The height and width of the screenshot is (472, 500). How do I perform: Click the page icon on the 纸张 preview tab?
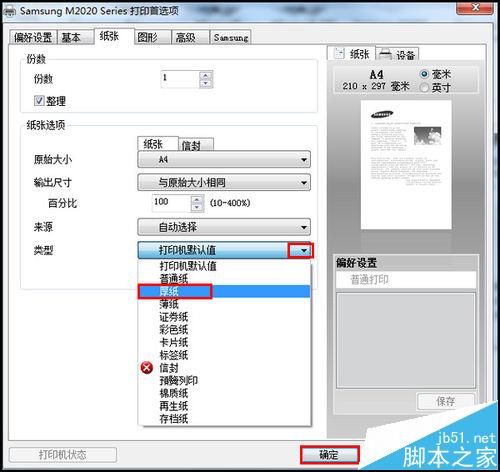[x=339, y=53]
